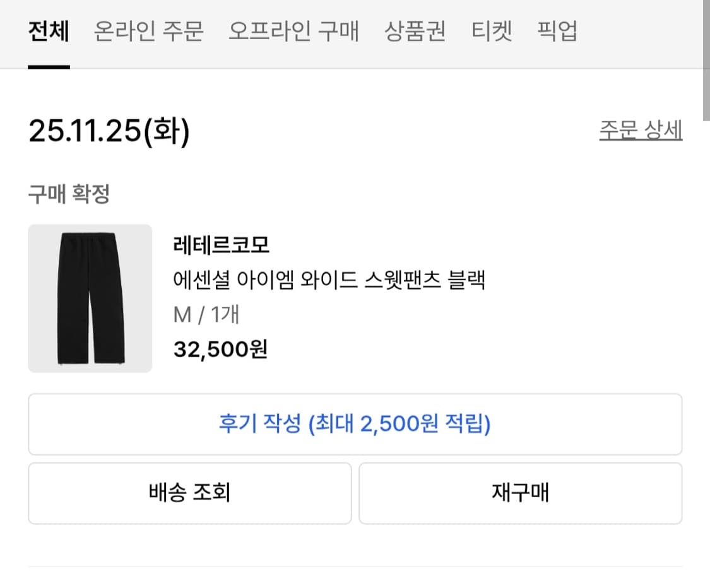Open the black sweatpants product thumbnail
This screenshot has width=710, height=588.
click(90, 298)
